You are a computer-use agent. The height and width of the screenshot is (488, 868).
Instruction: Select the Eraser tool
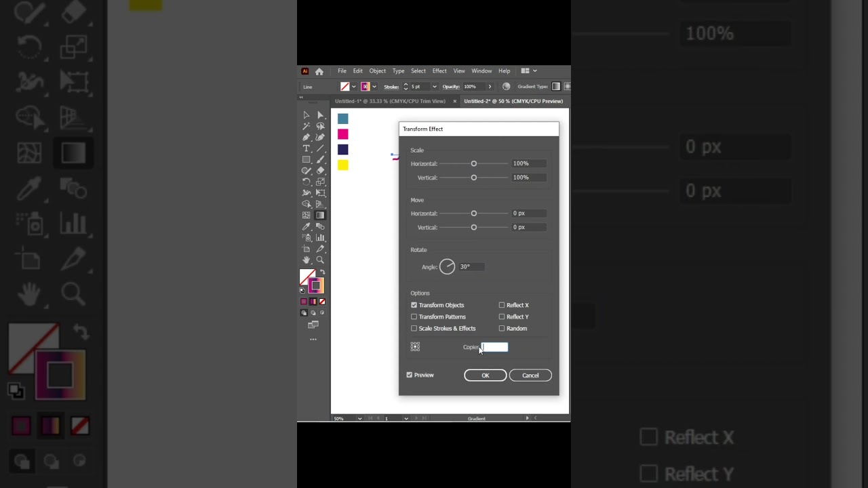(320, 171)
